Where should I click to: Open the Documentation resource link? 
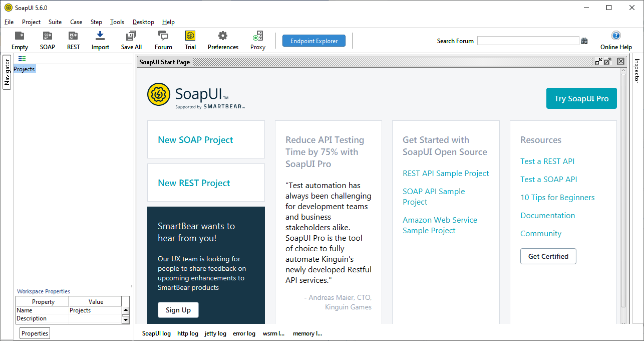[548, 216]
